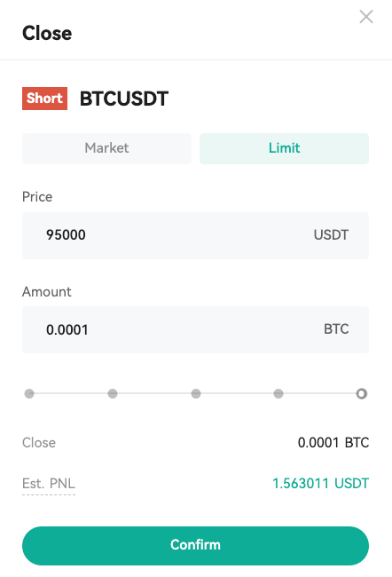The height and width of the screenshot is (577, 392).
Task: Click the underlined Est. PNL label
Action: 49,484
